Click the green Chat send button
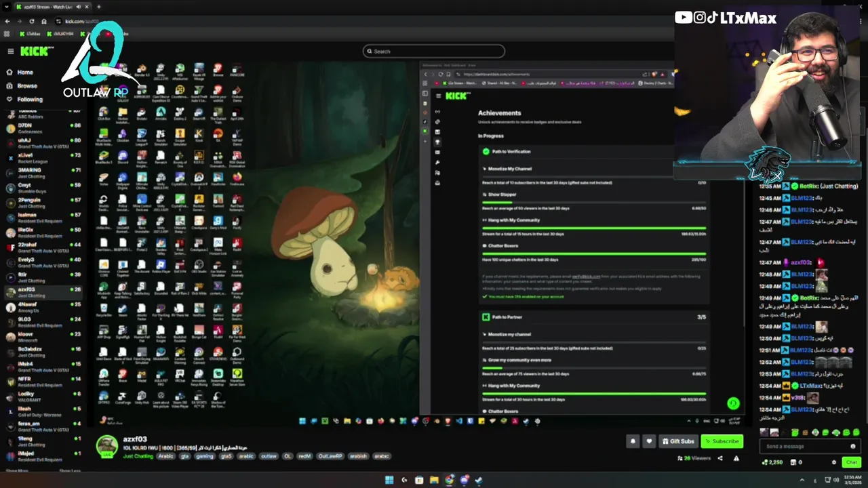 (x=851, y=462)
